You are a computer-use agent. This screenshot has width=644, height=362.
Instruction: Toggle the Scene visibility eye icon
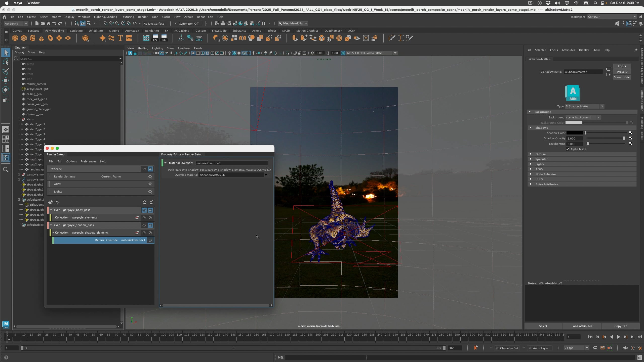[144, 169]
